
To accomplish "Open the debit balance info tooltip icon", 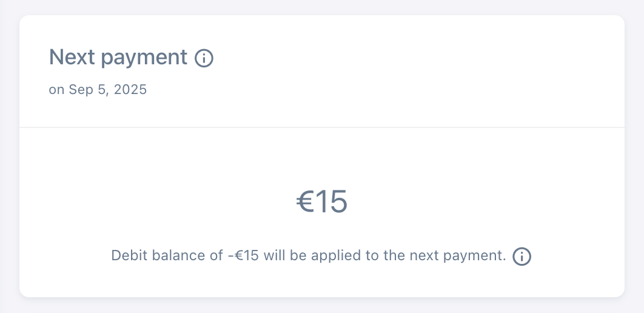I will tap(522, 257).
